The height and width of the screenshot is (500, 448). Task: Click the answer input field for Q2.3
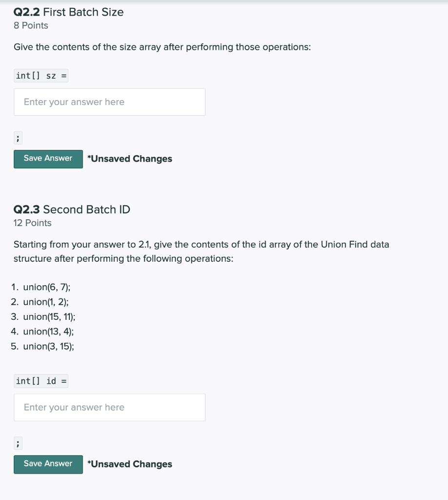pyautogui.click(x=109, y=407)
